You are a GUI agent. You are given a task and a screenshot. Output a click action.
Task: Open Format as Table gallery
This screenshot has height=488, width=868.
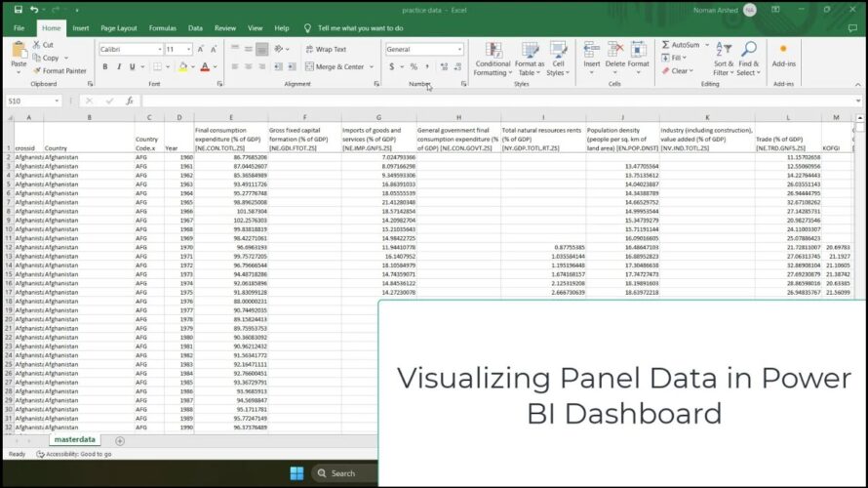click(530, 59)
